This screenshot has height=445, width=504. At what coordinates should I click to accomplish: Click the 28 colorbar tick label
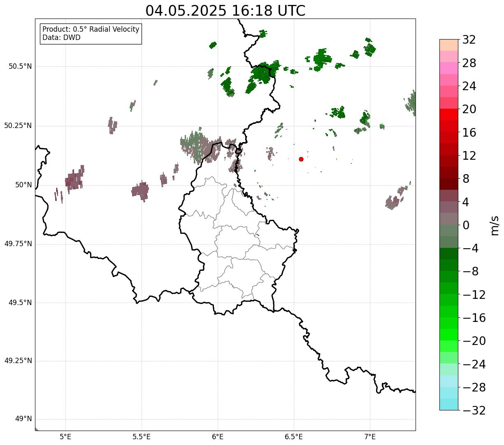469,63
